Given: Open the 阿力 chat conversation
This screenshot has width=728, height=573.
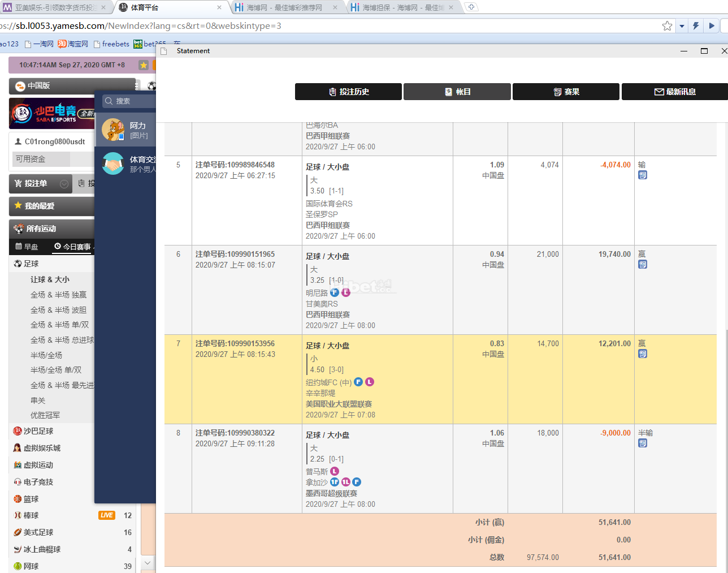Looking at the screenshot, I should [x=126, y=130].
